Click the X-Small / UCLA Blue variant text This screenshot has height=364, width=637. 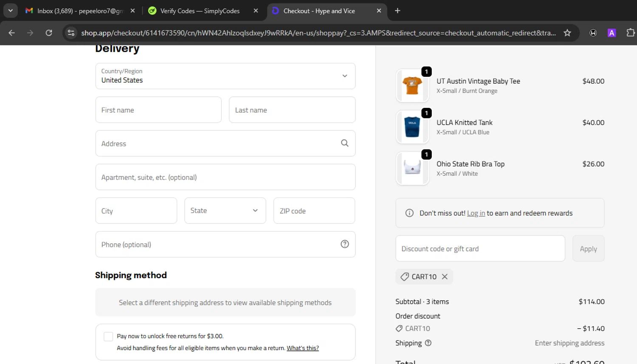(x=463, y=132)
